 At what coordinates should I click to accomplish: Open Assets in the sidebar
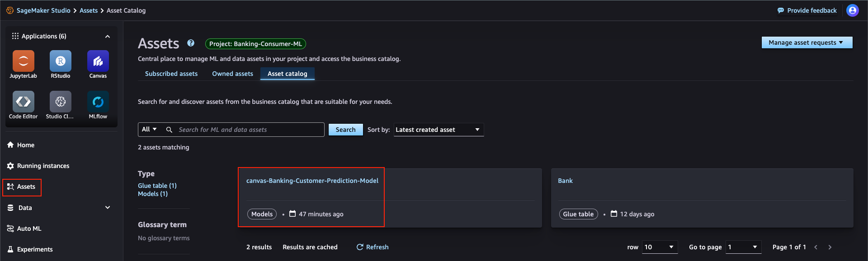point(21,186)
